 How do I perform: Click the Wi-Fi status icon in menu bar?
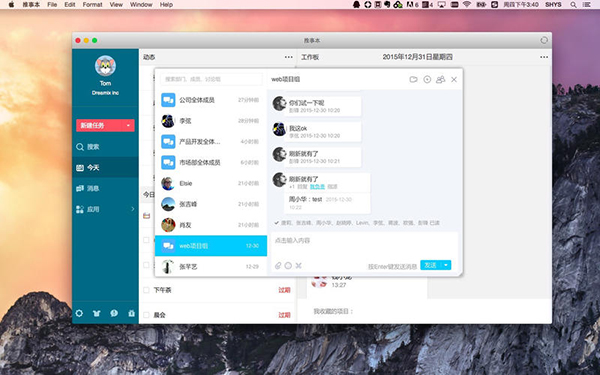click(466, 5)
